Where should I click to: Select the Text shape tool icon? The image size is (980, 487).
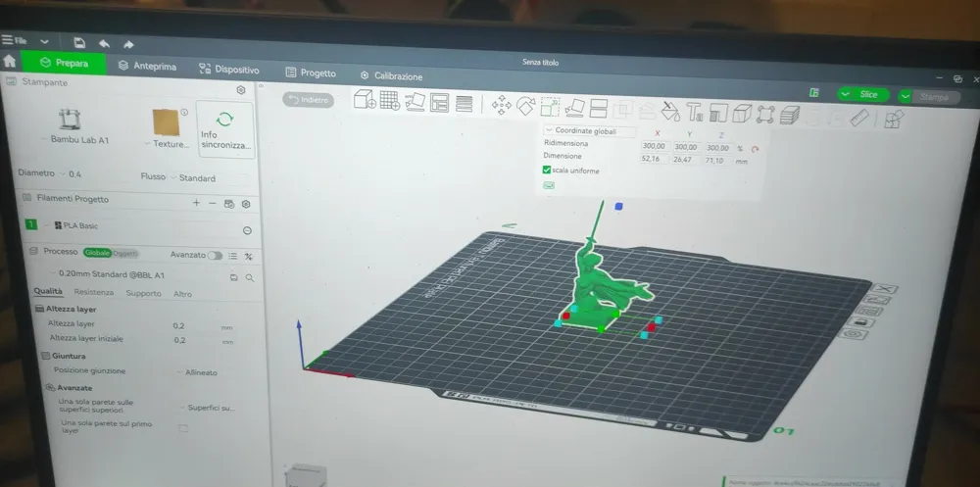pos(695,113)
